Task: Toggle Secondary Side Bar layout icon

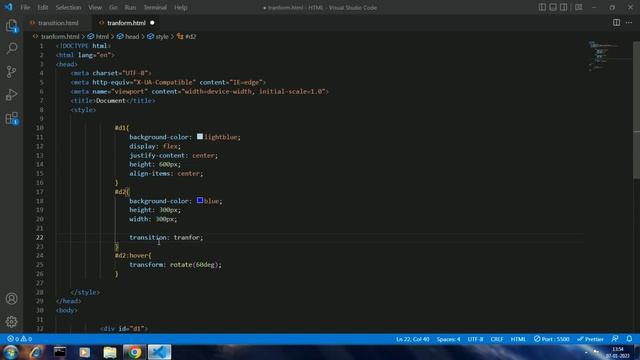Action: point(563,7)
